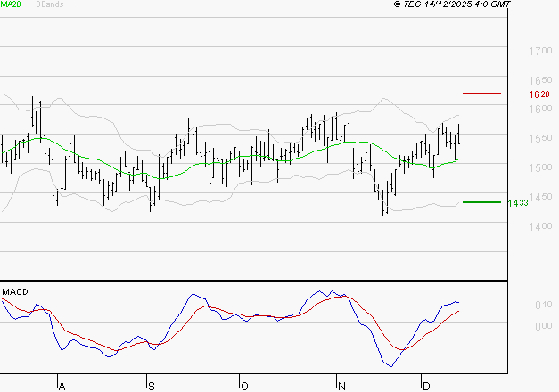Image resolution: width=559 pixels, height=392 pixels.
Task: Click the BBands legend label
Action: click(x=50, y=4)
